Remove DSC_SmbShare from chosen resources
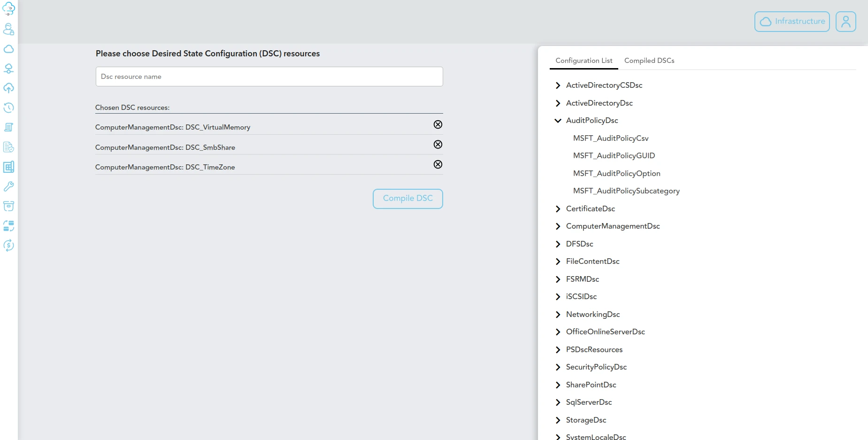 pyautogui.click(x=438, y=144)
